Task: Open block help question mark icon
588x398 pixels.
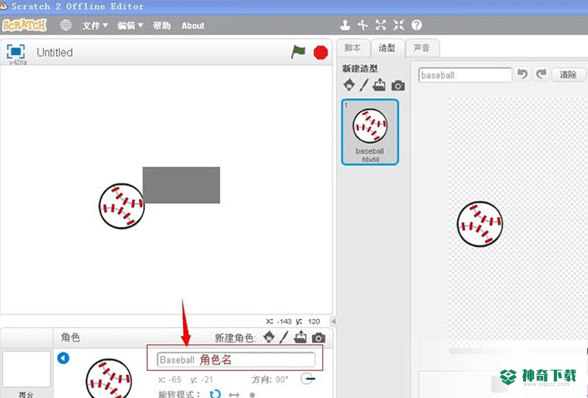Action: (417, 25)
